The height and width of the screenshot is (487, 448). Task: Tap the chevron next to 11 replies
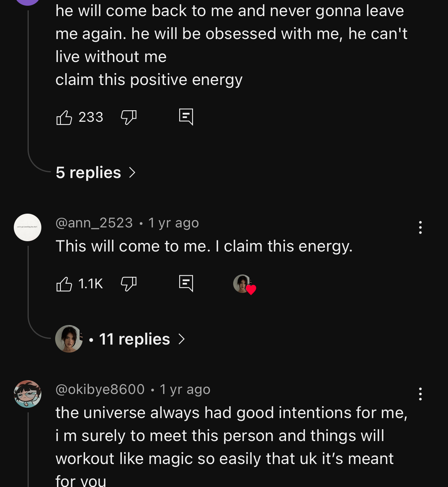coord(181,339)
